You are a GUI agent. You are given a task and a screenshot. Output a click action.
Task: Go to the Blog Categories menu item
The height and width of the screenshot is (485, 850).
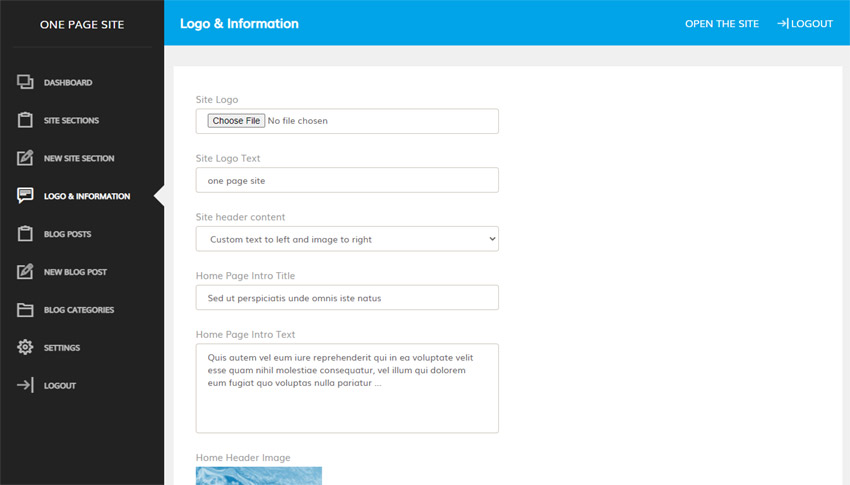79,310
